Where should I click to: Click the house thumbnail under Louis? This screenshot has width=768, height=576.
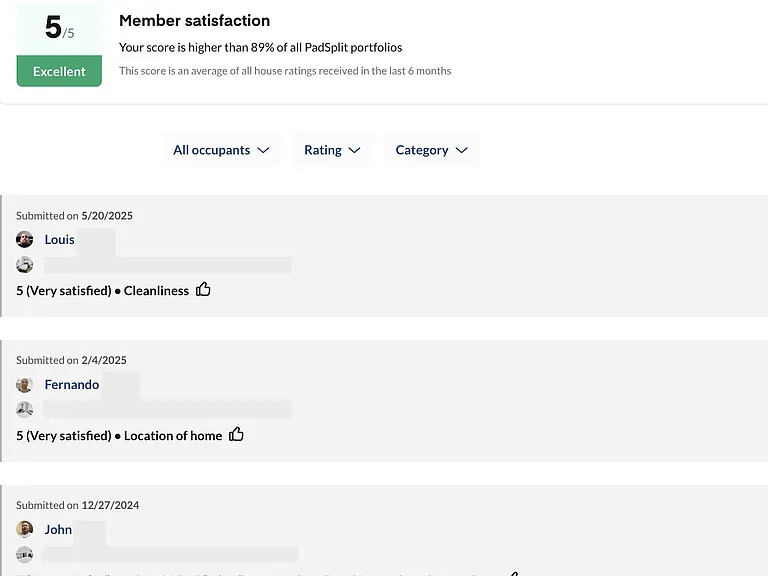[x=24, y=265]
